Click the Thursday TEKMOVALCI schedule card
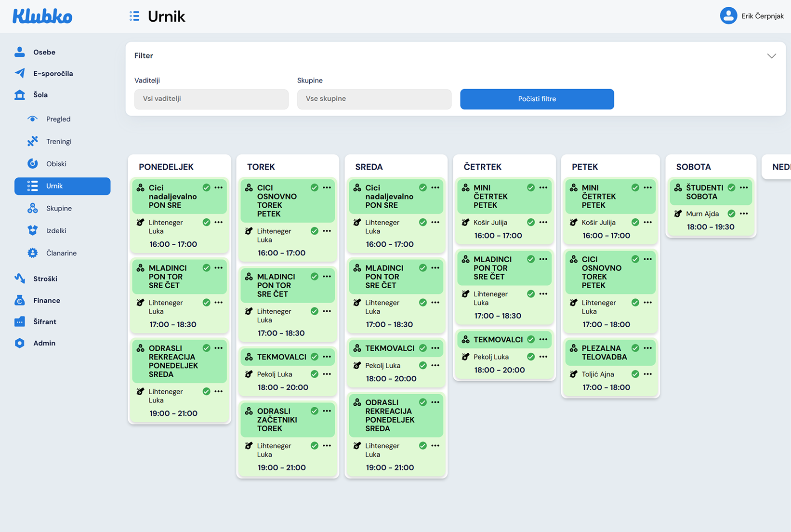This screenshot has width=791, height=532. [498, 340]
